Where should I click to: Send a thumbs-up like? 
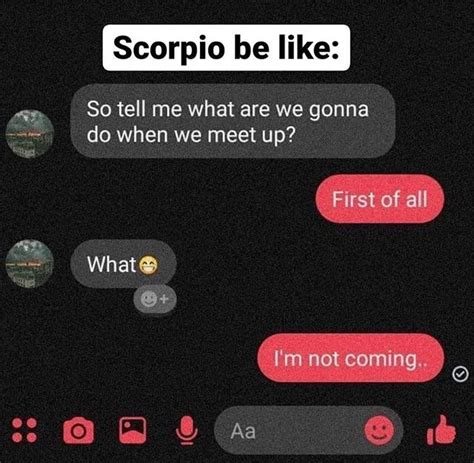pos(441,430)
